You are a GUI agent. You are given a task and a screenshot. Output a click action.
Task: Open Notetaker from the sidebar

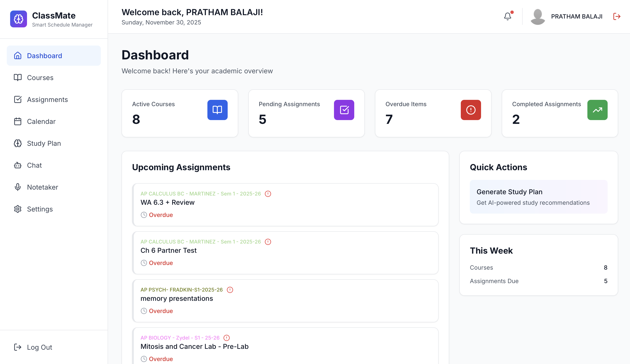42,187
